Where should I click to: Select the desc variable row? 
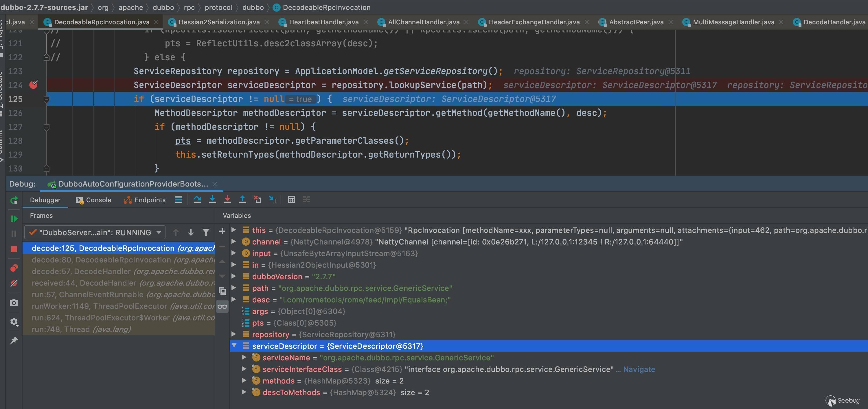pyautogui.click(x=549, y=300)
